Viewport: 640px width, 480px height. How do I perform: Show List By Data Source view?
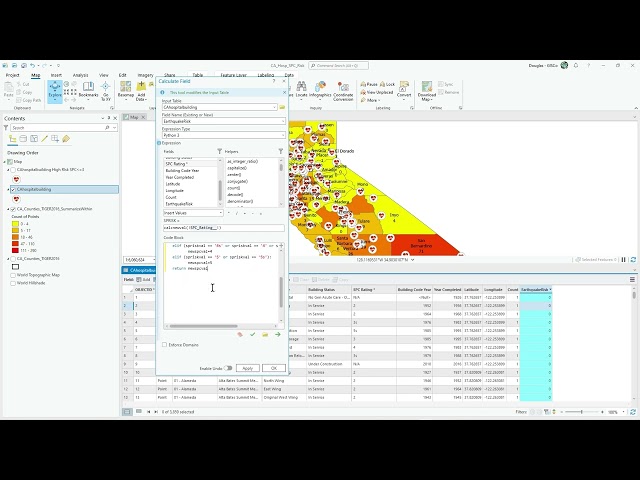click(23, 139)
